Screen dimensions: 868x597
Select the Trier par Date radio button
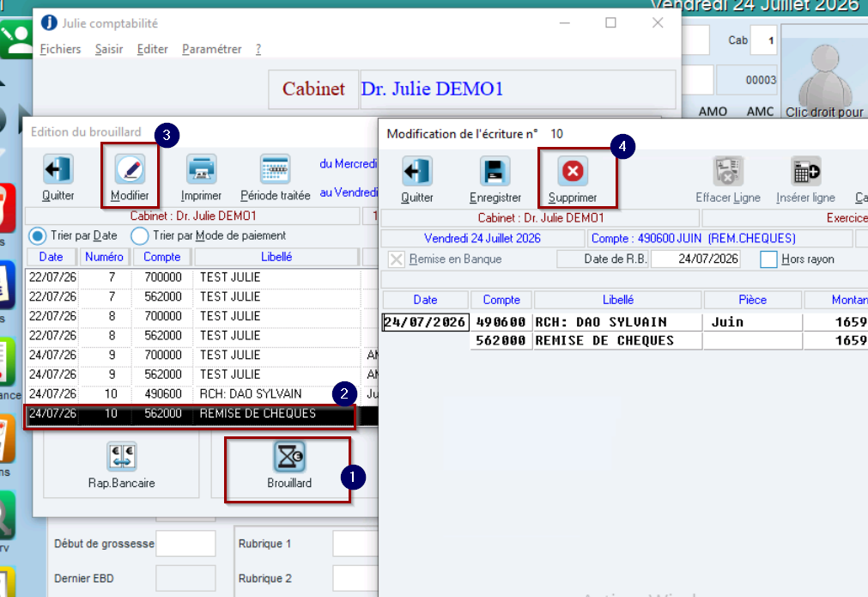[x=38, y=236]
